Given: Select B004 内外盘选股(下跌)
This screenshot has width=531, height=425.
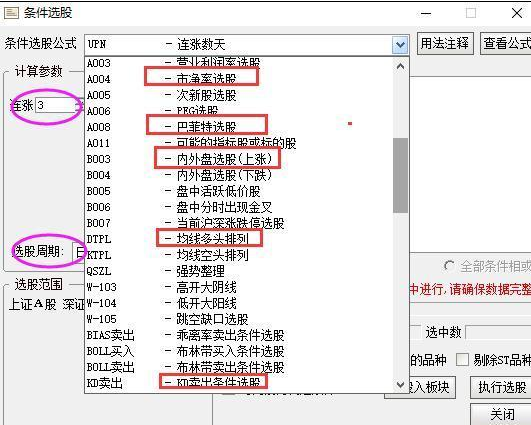Looking at the screenshot, I should (x=239, y=175).
